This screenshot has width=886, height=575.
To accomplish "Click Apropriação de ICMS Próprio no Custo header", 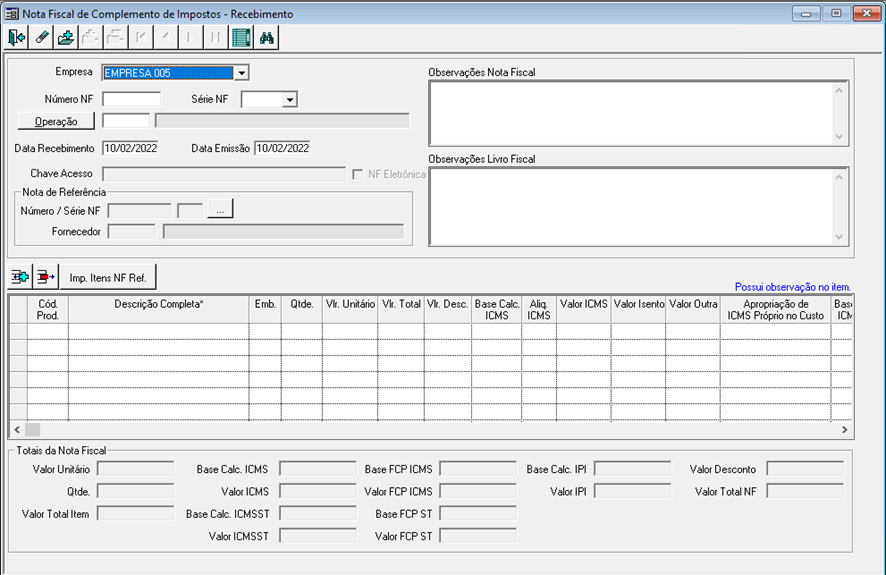I will 776,310.
